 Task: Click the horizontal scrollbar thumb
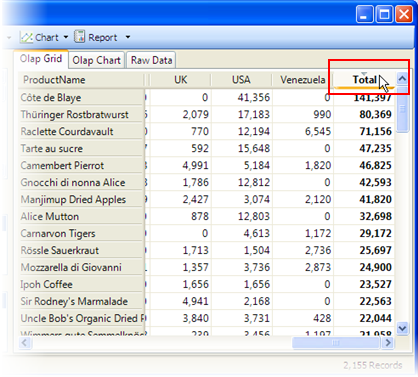point(336,343)
